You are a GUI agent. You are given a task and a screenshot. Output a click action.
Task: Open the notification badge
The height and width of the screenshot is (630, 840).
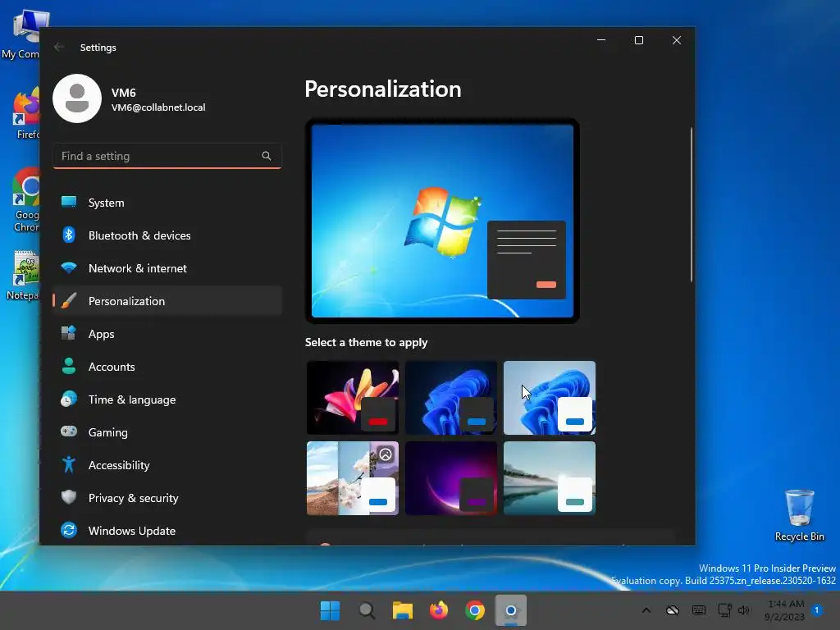[817, 610]
